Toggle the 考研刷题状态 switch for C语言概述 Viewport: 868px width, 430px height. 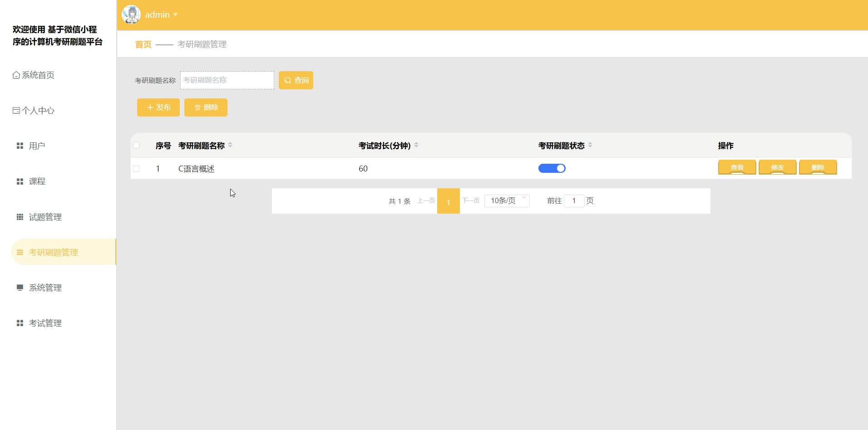pyautogui.click(x=552, y=168)
